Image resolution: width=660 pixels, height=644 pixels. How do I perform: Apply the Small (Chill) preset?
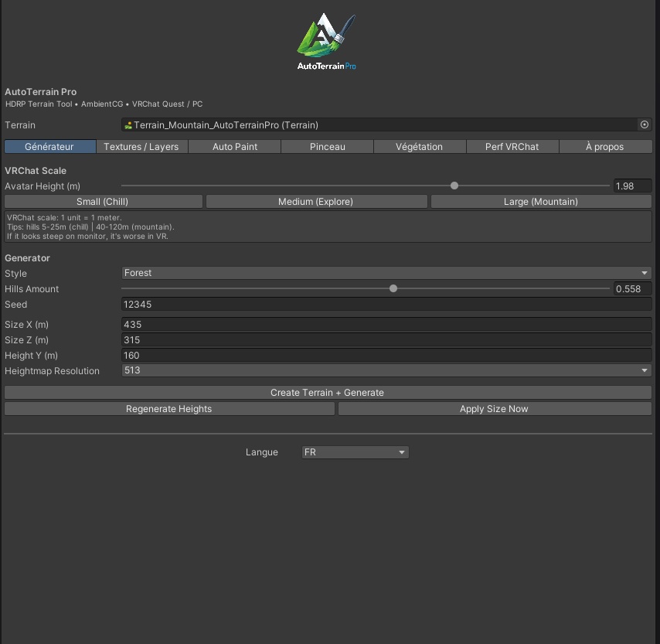coord(103,201)
